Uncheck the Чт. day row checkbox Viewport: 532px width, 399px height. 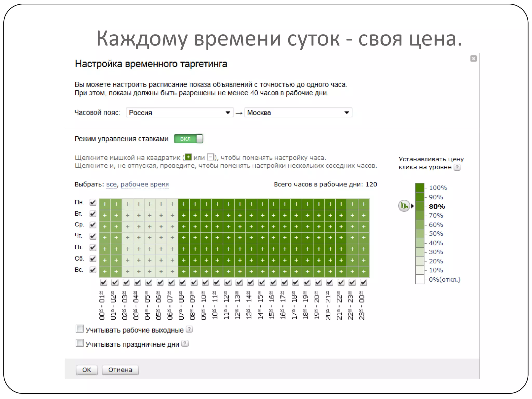pyautogui.click(x=93, y=236)
